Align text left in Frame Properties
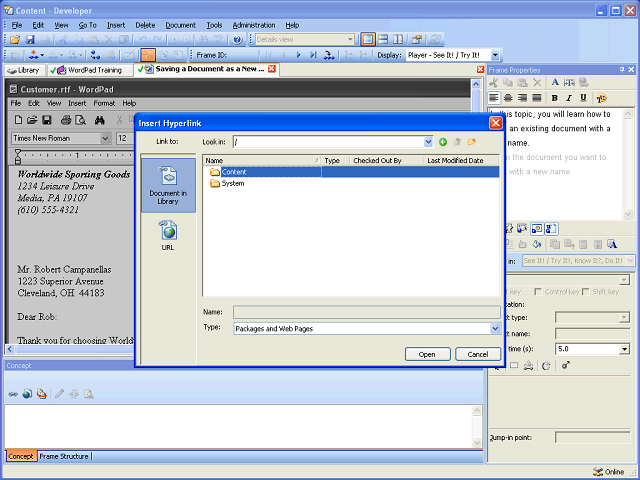The height and width of the screenshot is (480, 640). coord(494,98)
